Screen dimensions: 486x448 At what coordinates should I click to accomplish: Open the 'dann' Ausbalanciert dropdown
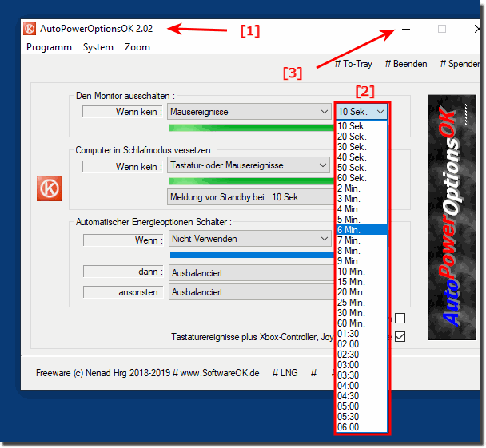point(251,273)
